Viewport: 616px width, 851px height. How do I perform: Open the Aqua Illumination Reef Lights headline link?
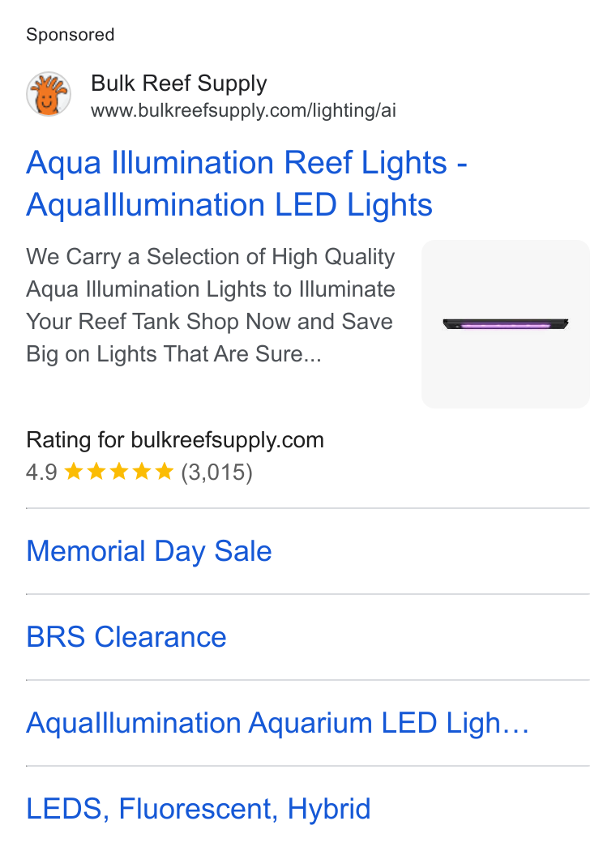click(246, 183)
